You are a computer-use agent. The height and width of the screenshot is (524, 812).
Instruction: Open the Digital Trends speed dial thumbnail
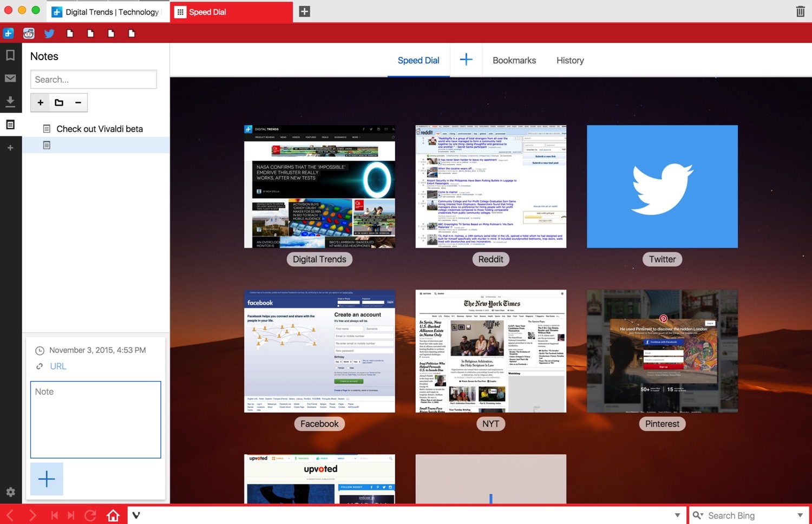pos(319,187)
